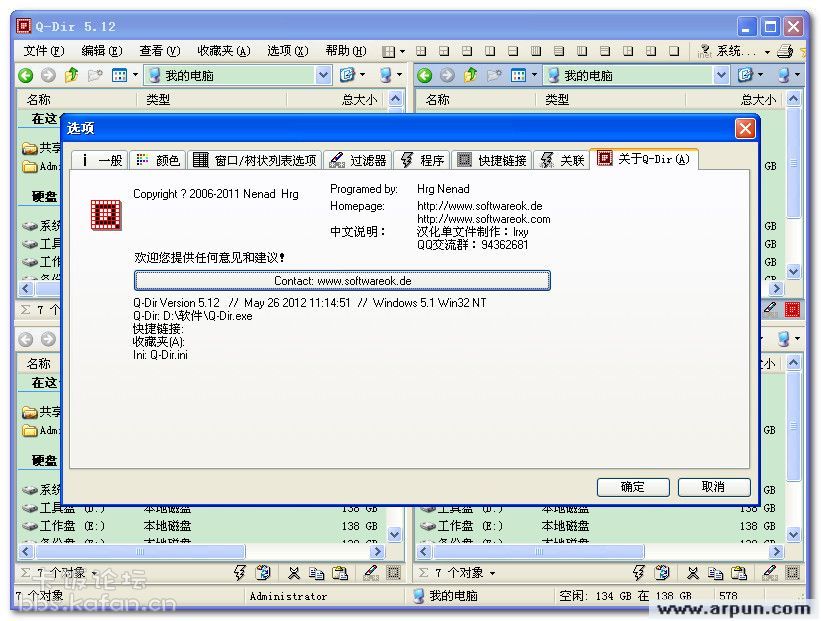Open the 文件(F) menu

[x=44, y=51]
